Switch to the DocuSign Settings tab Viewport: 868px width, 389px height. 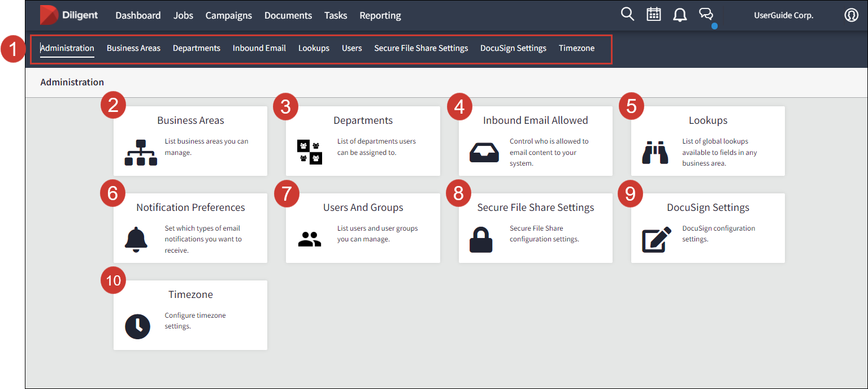pos(513,48)
